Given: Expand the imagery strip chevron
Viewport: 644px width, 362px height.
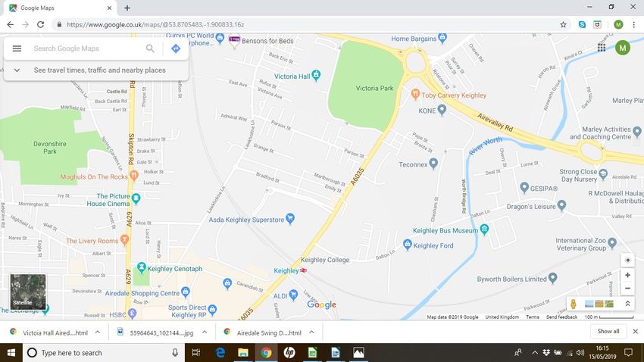Looking at the screenshot, I should (x=627, y=304).
